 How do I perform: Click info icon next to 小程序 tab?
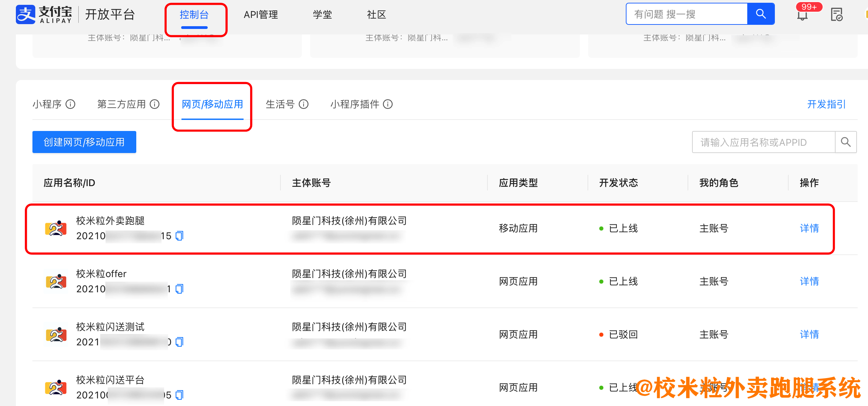70,104
